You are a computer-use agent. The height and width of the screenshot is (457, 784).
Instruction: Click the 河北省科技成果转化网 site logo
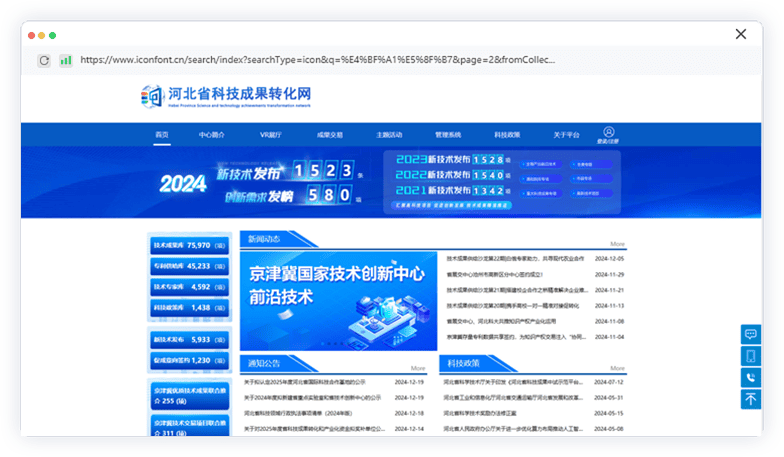click(x=227, y=96)
